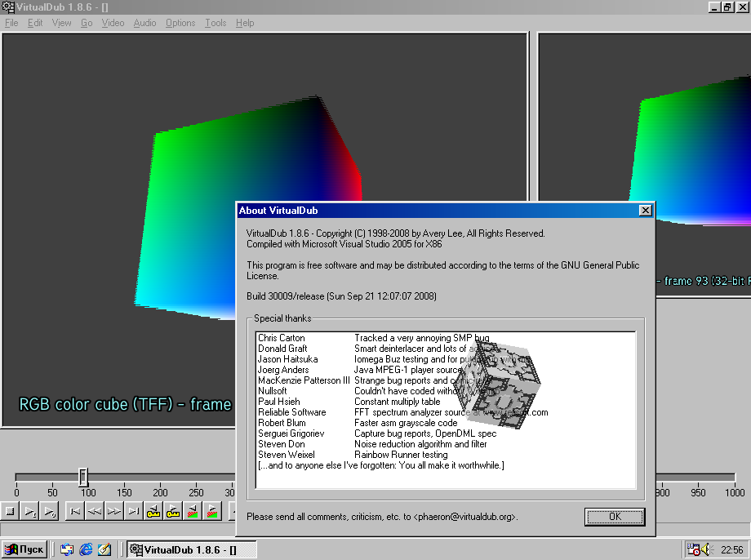This screenshot has width=751, height=560.
Task: Start output playback preview
Action: (49, 512)
